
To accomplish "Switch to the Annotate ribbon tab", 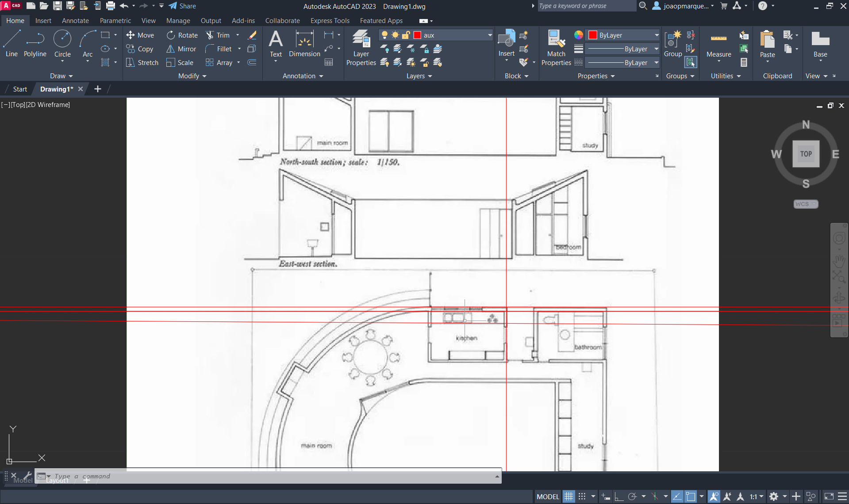I will (x=75, y=21).
